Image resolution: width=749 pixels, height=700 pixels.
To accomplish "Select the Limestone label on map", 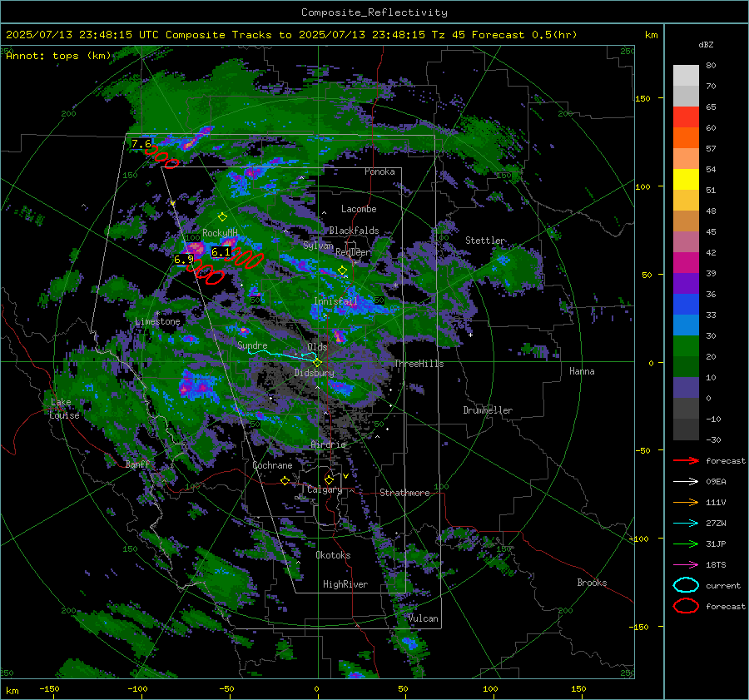I will click(157, 321).
